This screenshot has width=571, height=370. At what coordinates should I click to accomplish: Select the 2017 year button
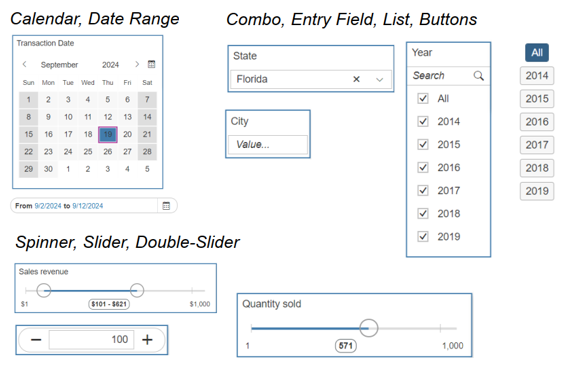click(537, 145)
